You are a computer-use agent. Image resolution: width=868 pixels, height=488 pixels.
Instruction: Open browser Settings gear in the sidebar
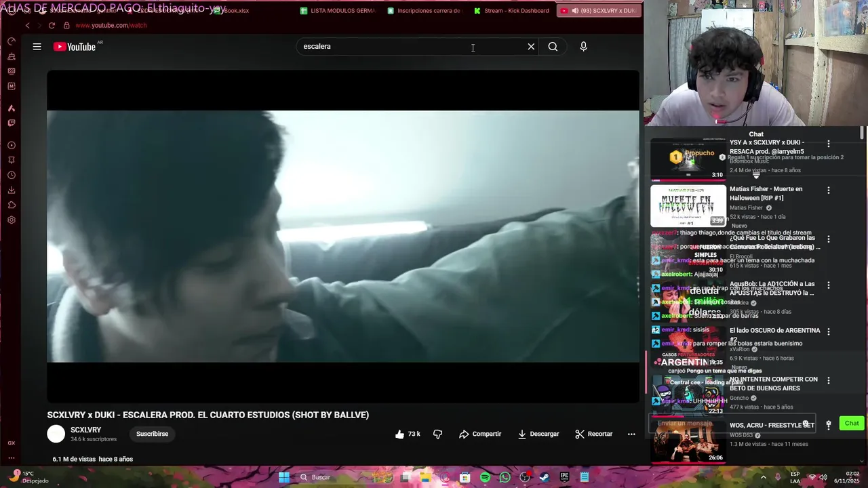click(12, 220)
